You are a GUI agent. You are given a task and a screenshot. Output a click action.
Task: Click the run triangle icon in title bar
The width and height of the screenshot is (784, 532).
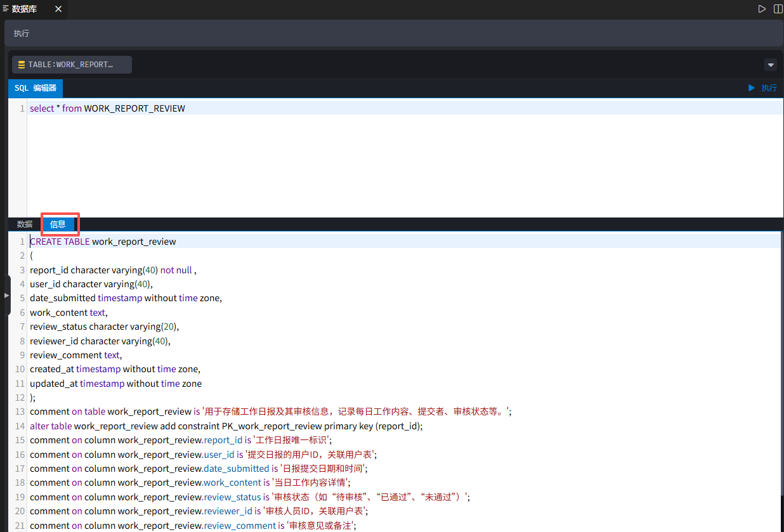click(x=762, y=9)
